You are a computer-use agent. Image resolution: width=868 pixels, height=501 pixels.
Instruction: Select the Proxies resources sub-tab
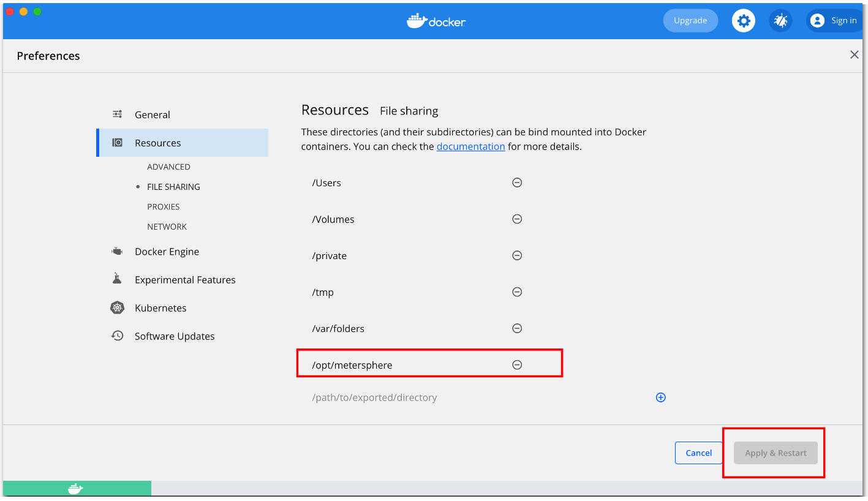click(x=164, y=207)
